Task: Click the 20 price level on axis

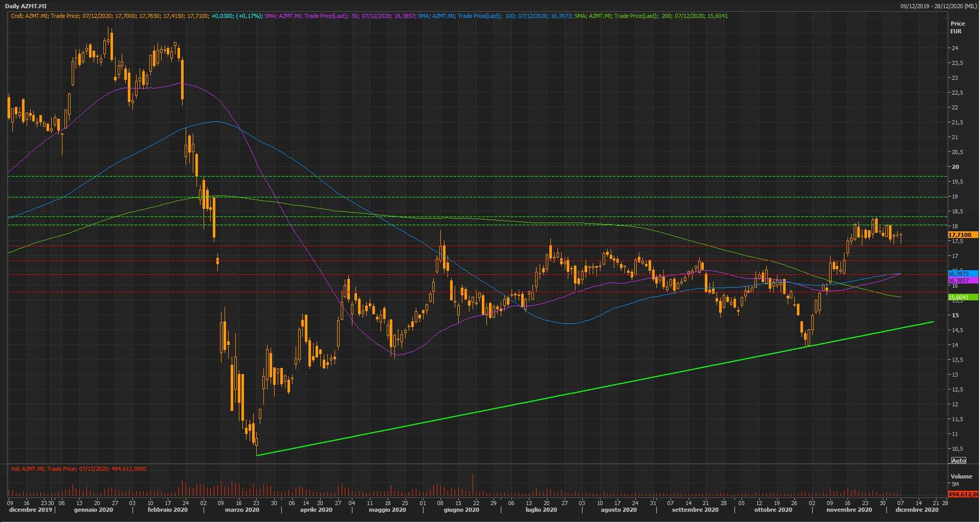Action: 955,167
